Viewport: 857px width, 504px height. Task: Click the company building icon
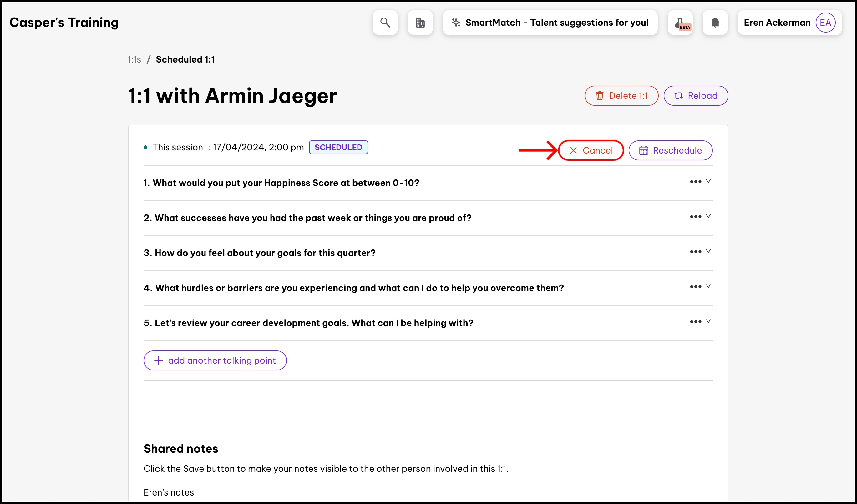click(420, 23)
